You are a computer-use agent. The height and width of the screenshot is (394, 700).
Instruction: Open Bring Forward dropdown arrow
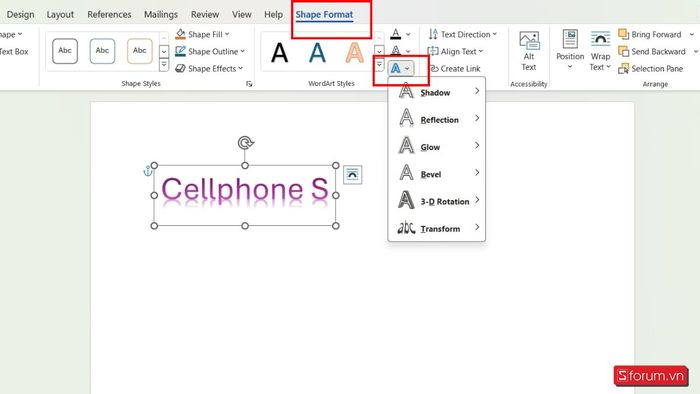pos(692,34)
